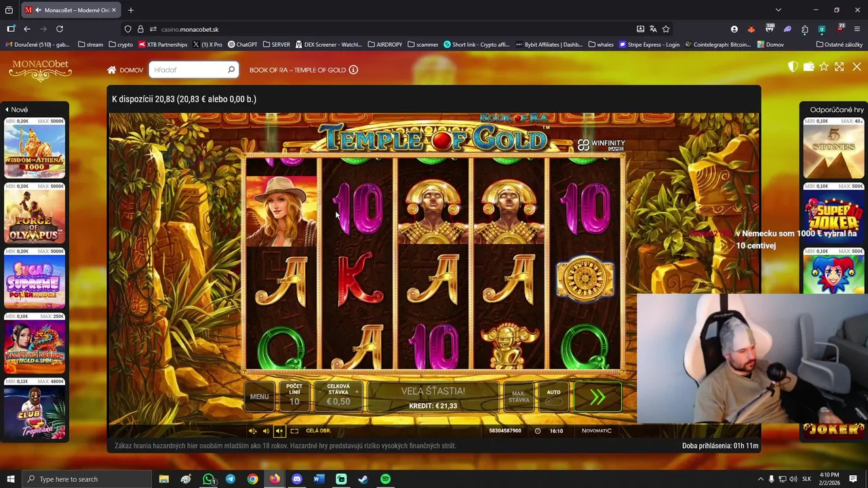The width and height of the screenshot is (868, 488).
Task: Click the MONACObet logo
Action: pyautogui.click(x=41, y=69)
